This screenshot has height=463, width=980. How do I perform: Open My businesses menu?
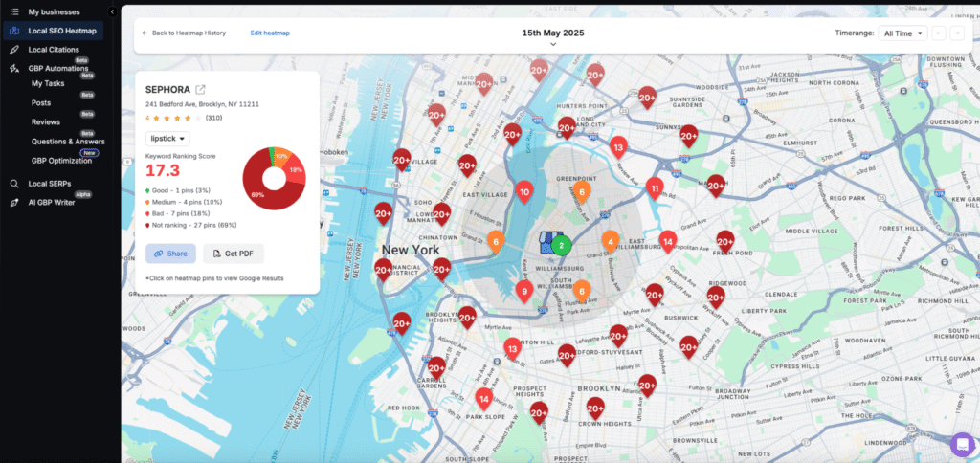(x=54, y=11)
